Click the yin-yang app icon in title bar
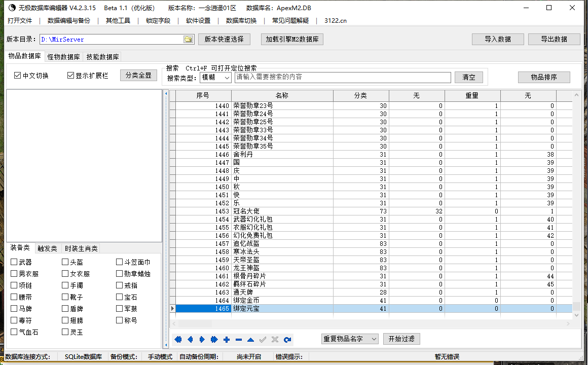 pyautogui.click(x=12, y=8)
